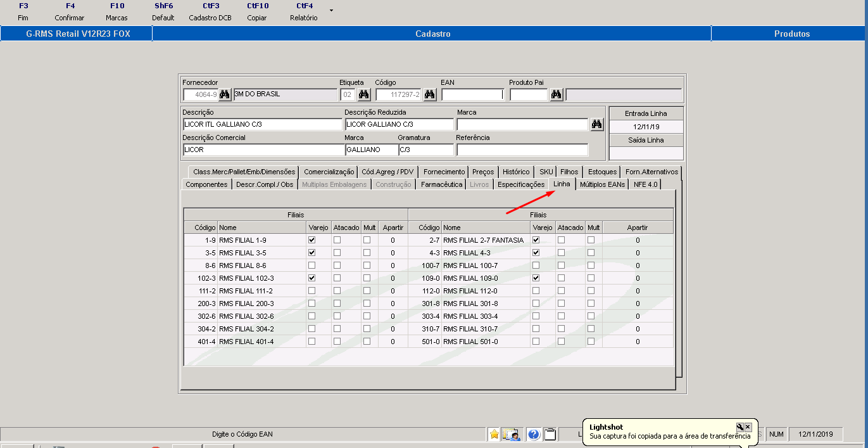The height and width of the screenshot is (448, 868).
Task: Uncheck Varejo for RMS FILIAL 102-3
Action: 311,278
